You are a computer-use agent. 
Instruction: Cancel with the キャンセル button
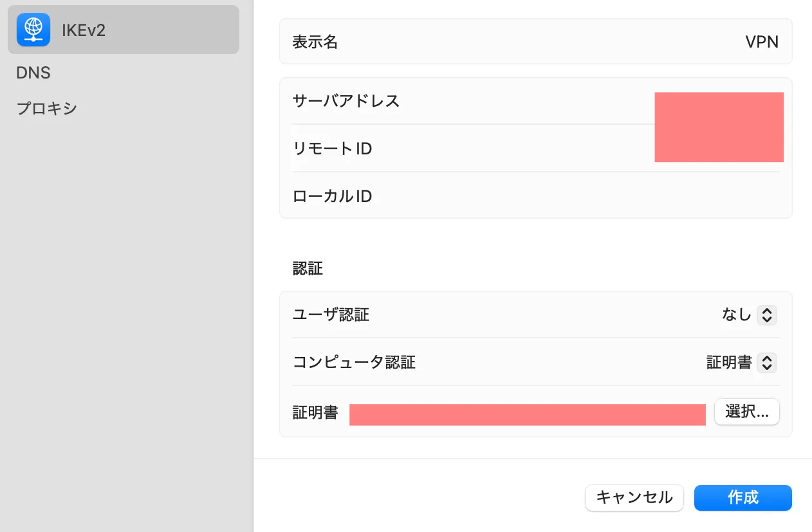634,497
